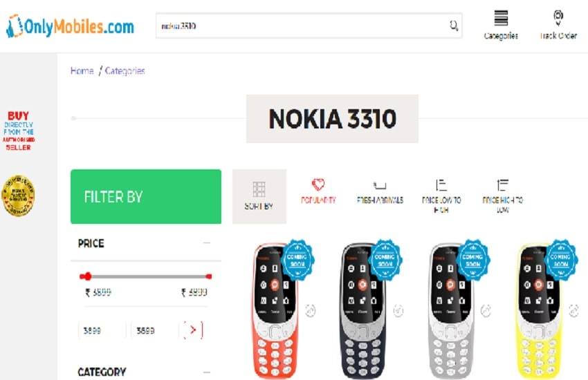Sort by Price Low to High
This screenshot has height=380, width=588.
[x=441, y=196]
